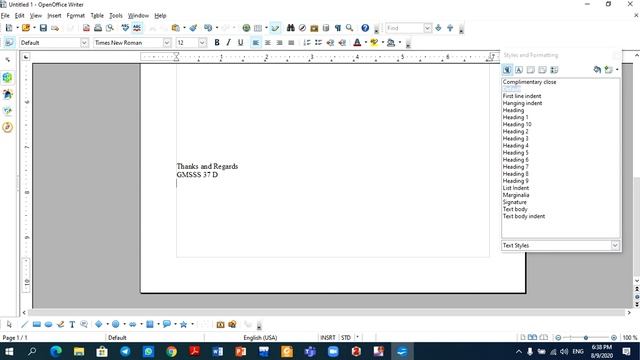Expand the Basic Shapes dropdown arrow
The image size is (640, 360).
pyautogui.click(x=107, y=324)
